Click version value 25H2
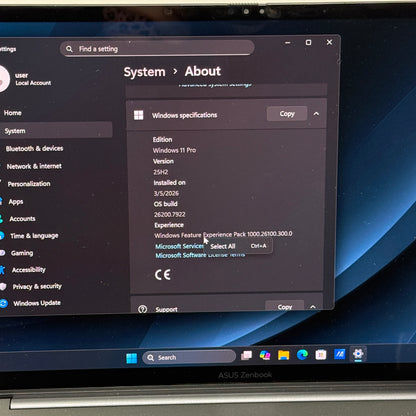416x416 pixels. (x=161, y=172)
